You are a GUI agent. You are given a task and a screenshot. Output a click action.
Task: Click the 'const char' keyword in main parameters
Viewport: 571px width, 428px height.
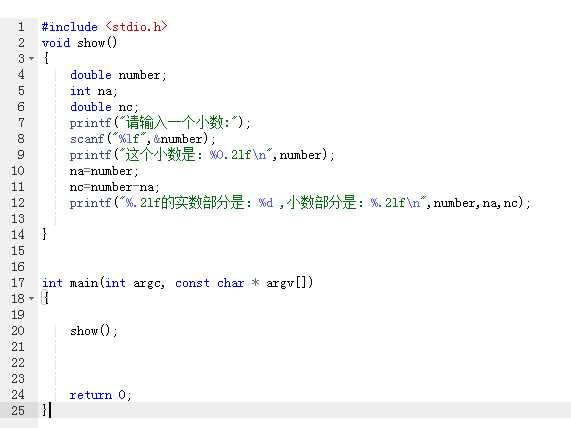pyautogui.click(x=209, y=283)
